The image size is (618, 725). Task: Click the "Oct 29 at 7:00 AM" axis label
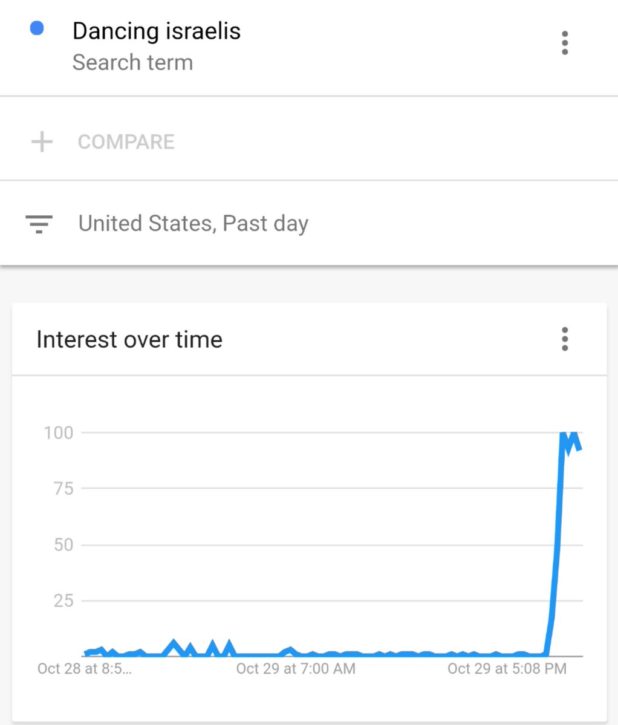pos(295,669)
